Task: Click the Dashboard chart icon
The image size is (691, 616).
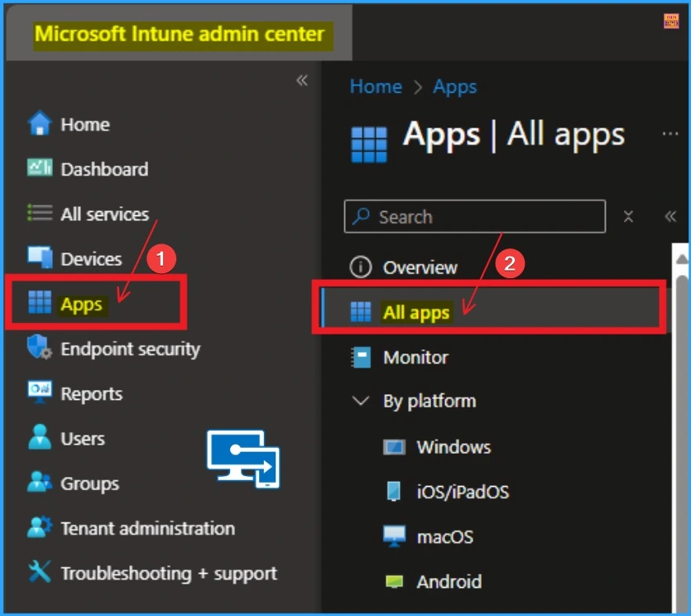Action: (x=40, y=167)
